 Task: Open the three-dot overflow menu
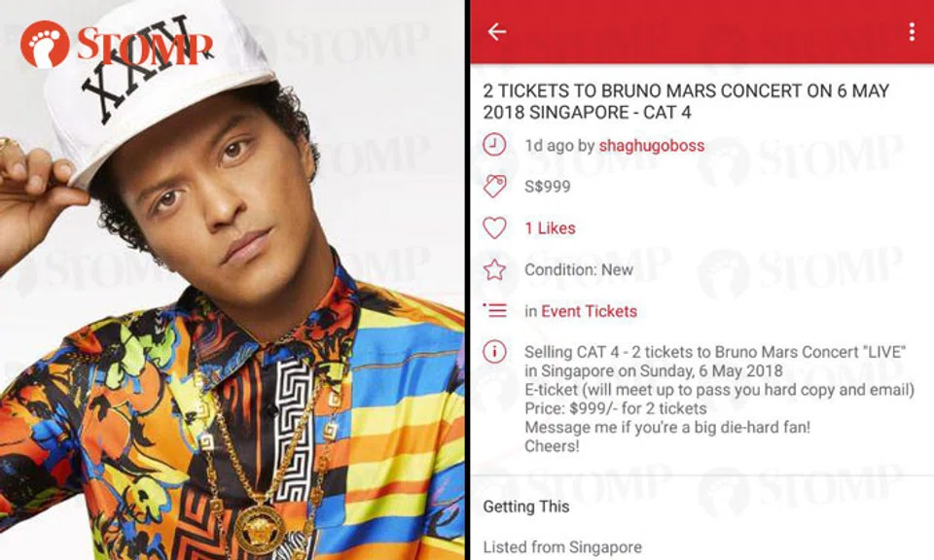912,31
